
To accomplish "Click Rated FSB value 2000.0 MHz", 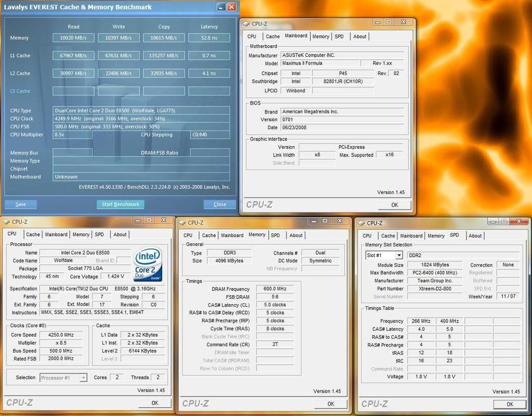I will click(61, 359).
